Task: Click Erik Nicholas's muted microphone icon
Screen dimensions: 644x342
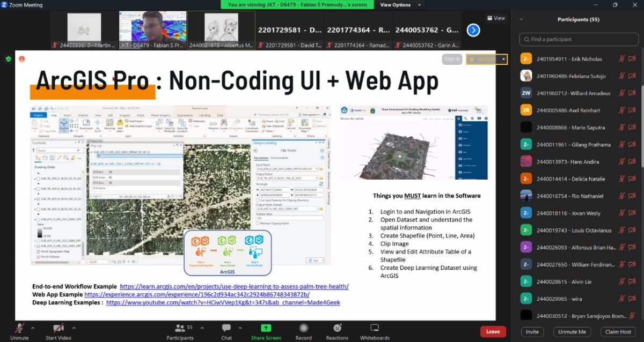Action: [621, 59]
